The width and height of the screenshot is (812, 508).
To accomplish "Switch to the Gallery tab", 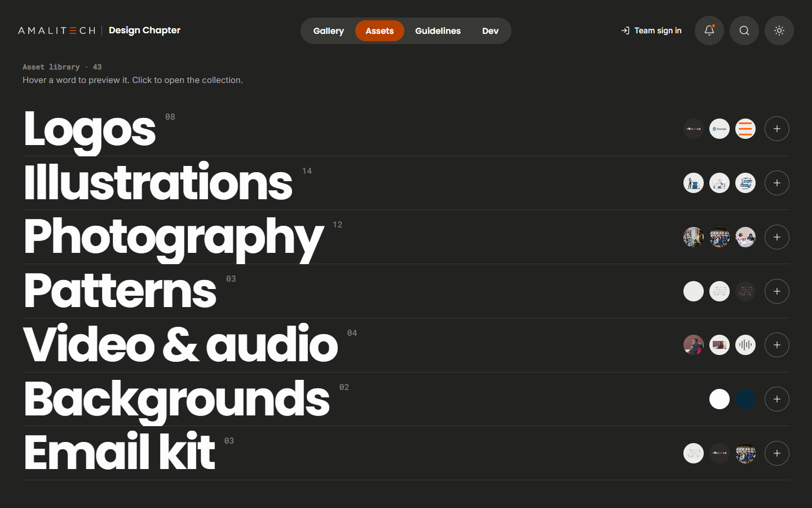I will pos(329,30).
